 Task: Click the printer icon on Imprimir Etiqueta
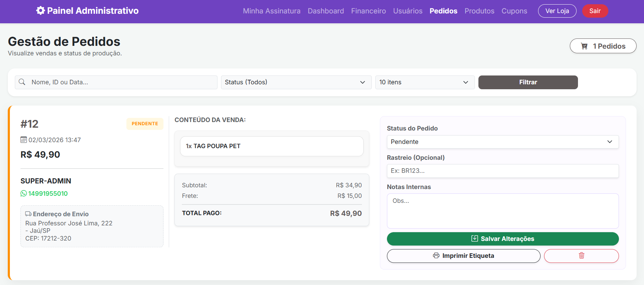(x=436, y=256)
